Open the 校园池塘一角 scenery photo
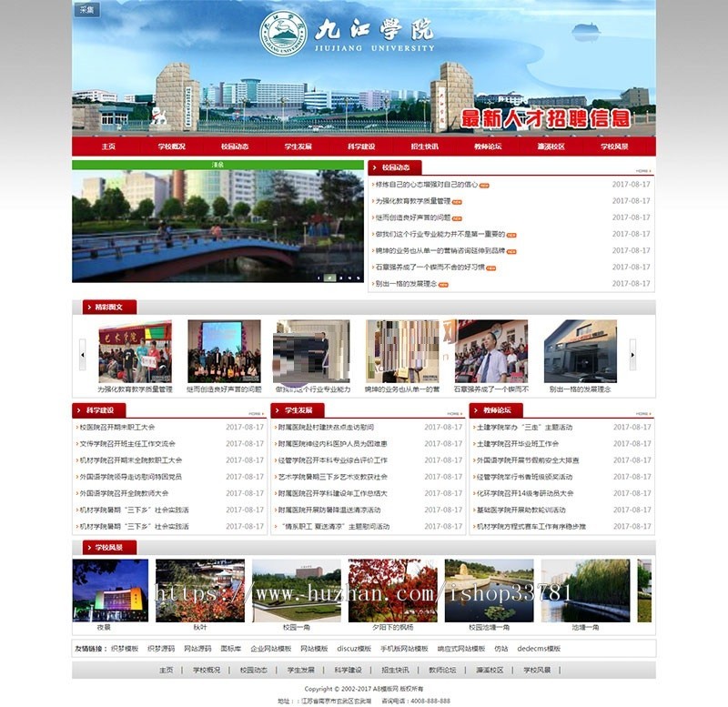This screenshot has height=707, width=728. (490, 591)
